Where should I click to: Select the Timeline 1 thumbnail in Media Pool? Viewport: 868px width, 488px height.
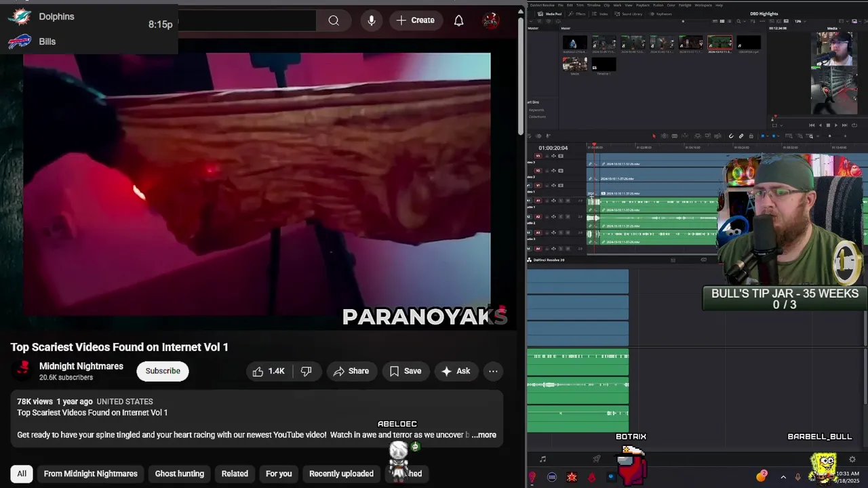point(603,64)
